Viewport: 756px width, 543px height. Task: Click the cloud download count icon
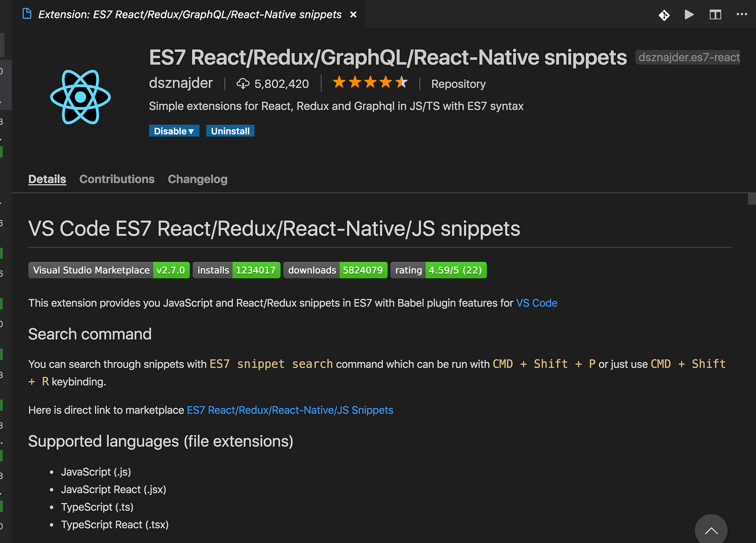point(243,84)
